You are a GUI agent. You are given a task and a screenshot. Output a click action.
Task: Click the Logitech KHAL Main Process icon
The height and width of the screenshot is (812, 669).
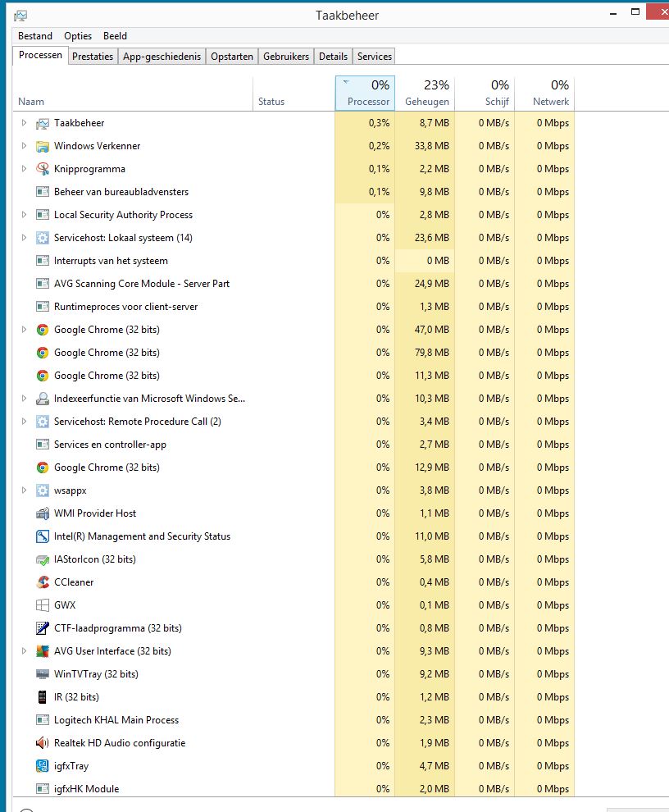click(43, 720)
